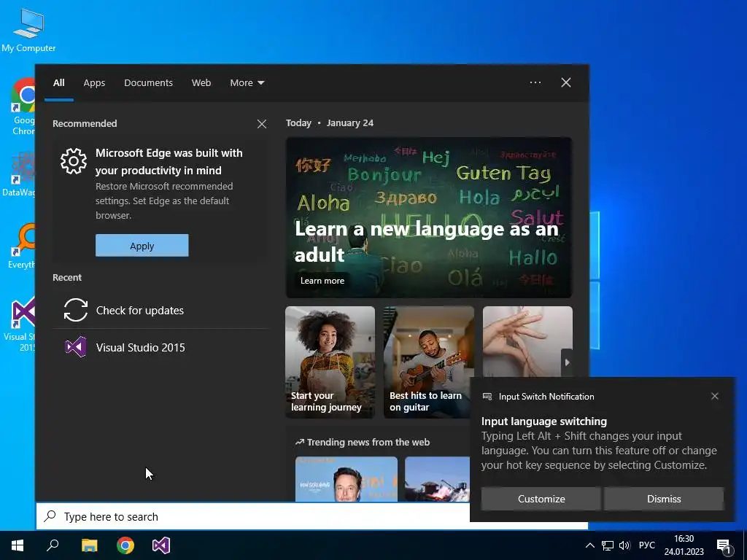Click the search box magnifier icon

click(50, 516)
